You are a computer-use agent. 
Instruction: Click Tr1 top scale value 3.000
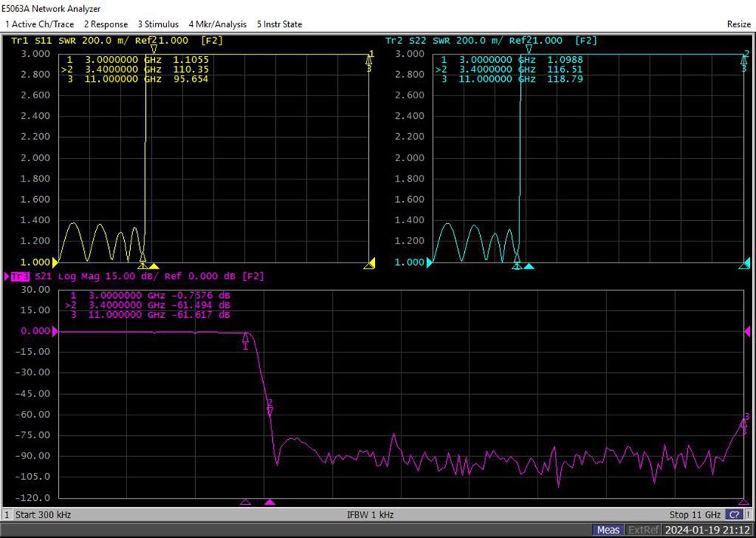[x=36, y=54]
